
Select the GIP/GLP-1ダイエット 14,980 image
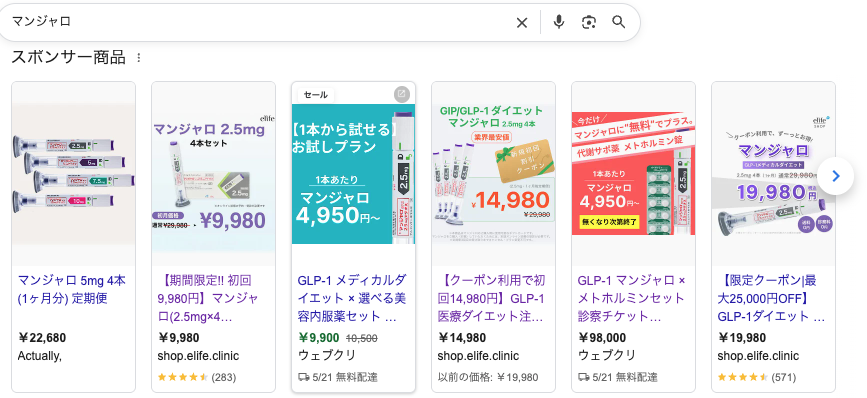[x=493, y=173]
